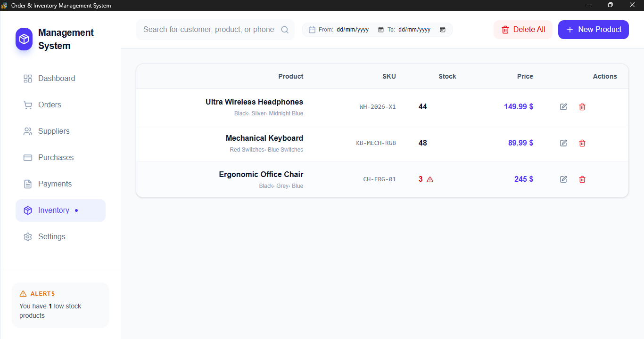Image resolution: width=644 pixels, height=339 pixels.
Task: Open Settings from the sidebar
Action: pos(60,237)
